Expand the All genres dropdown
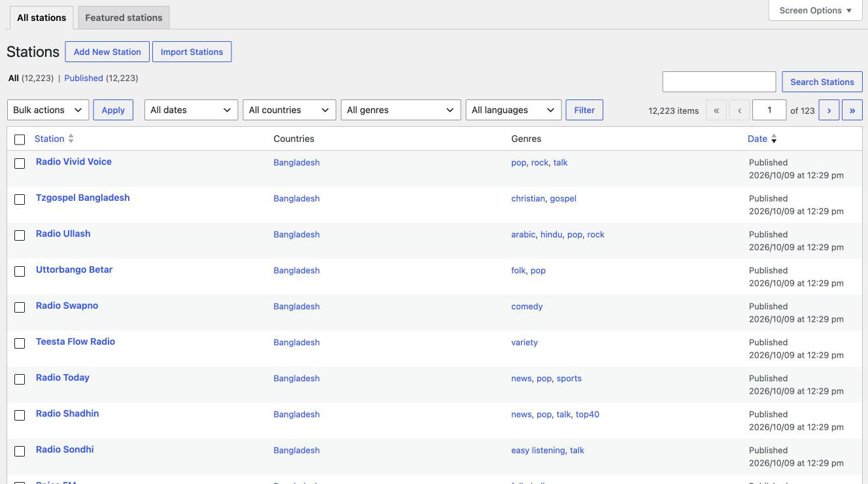This screenshot has height=484, width=868. coord(401,110)
